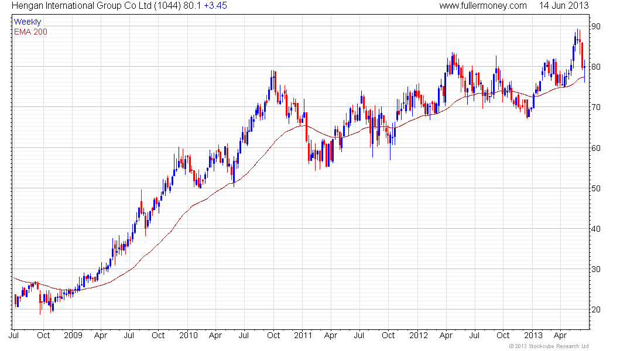Click the +3.45 price change value
The image size is (644, 351).
[215, 6]
